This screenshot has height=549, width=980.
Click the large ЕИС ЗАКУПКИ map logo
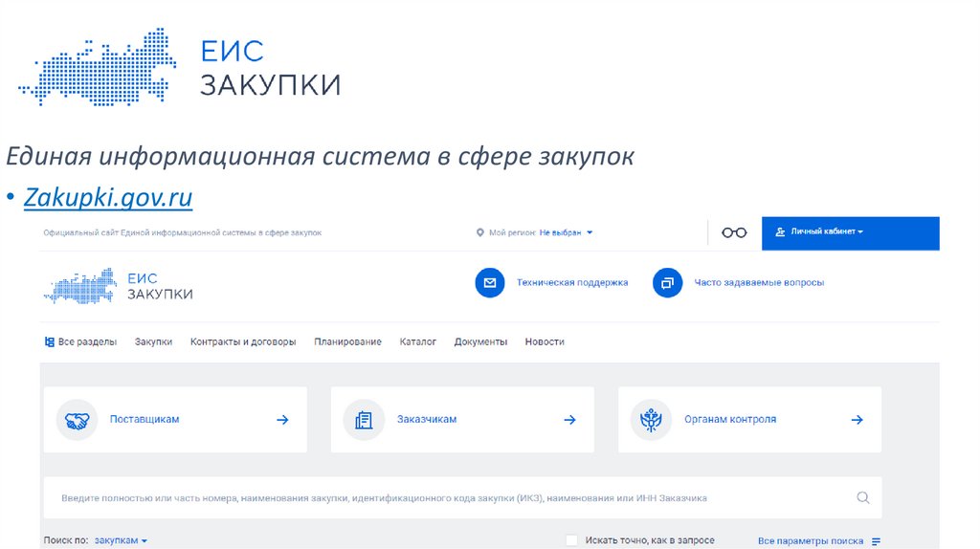(180, 67)
